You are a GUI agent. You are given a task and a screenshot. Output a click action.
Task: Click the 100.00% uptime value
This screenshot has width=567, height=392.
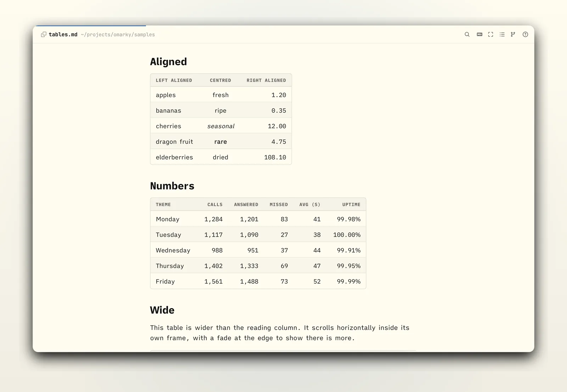[x=347, y=235]
